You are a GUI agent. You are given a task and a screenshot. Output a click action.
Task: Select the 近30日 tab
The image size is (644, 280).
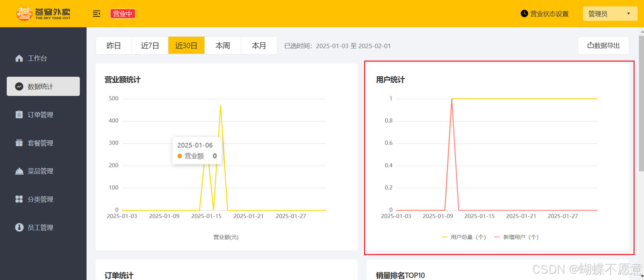tap(186, 45)
